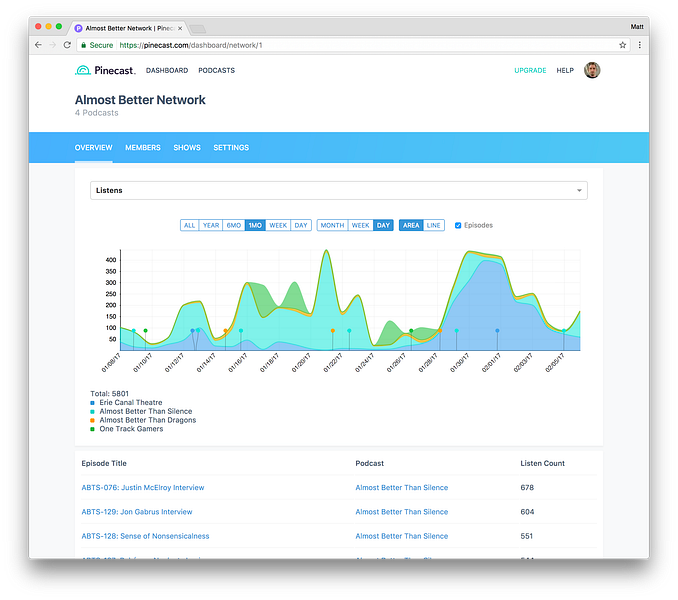Click the HELP link
Screen dimensions: 678x600
coord(565,70)
